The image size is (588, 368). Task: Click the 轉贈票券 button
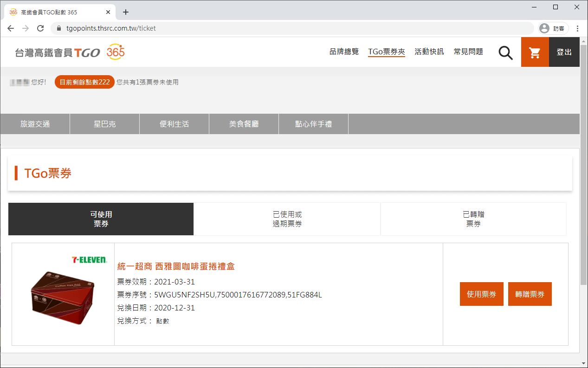(530, 294)
